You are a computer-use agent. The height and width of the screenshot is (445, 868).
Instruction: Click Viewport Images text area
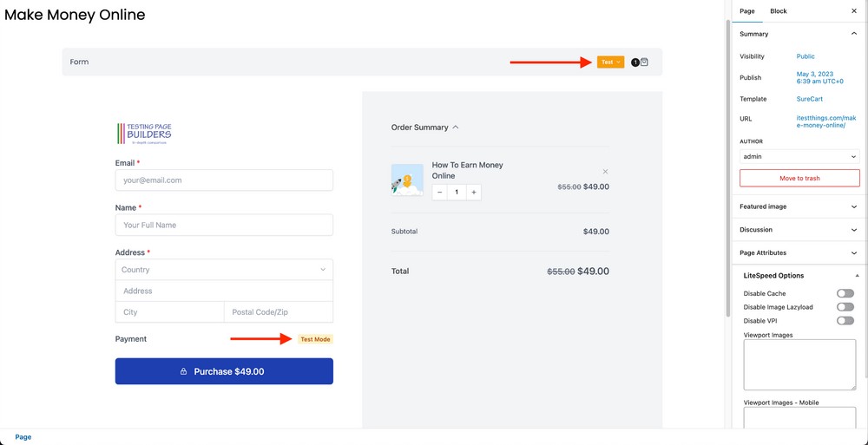[799, 364]
